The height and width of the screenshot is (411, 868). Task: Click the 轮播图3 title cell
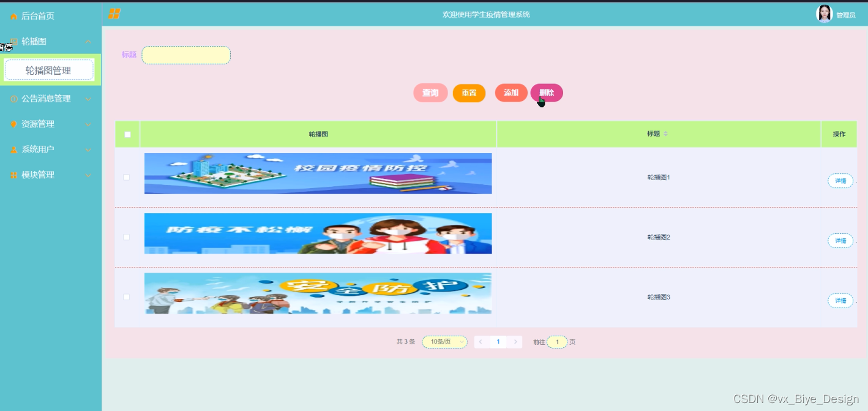[x=659, y=297]
